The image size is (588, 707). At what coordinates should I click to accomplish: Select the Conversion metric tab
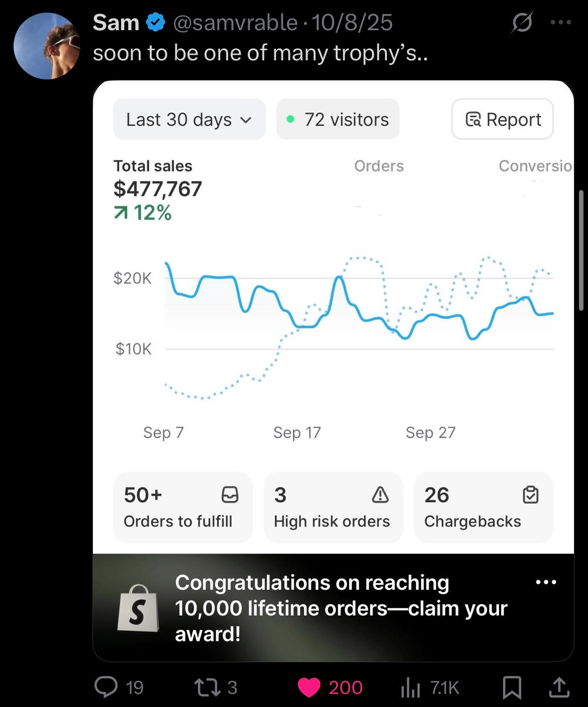tap(535, 166)
